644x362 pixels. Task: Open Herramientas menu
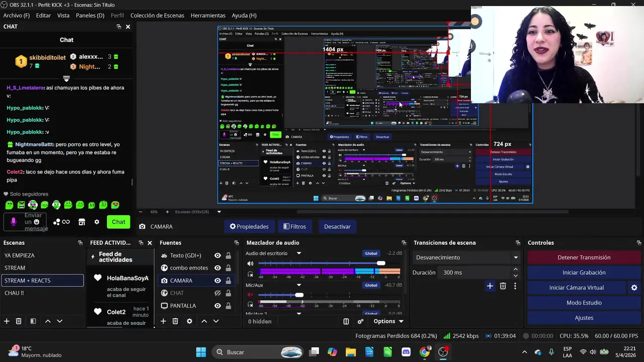[208, 16]
